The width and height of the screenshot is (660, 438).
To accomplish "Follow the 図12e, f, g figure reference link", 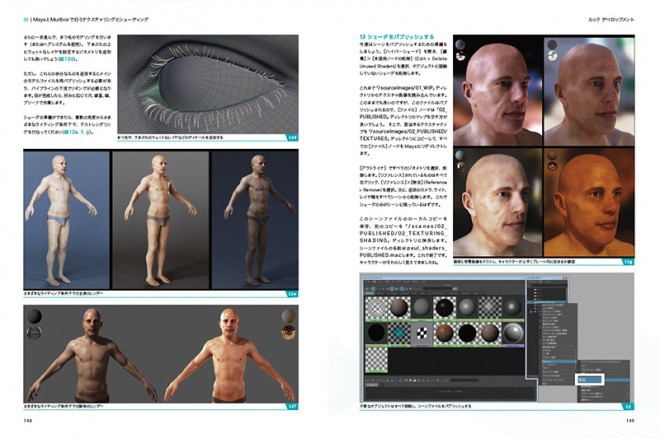I will pyautogui.click(x=78, y=132).
